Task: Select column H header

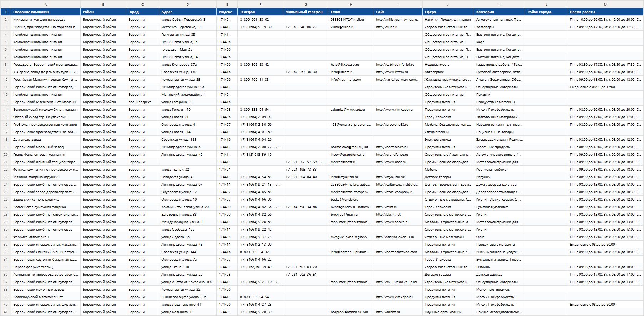Action: tap(351, 4)
